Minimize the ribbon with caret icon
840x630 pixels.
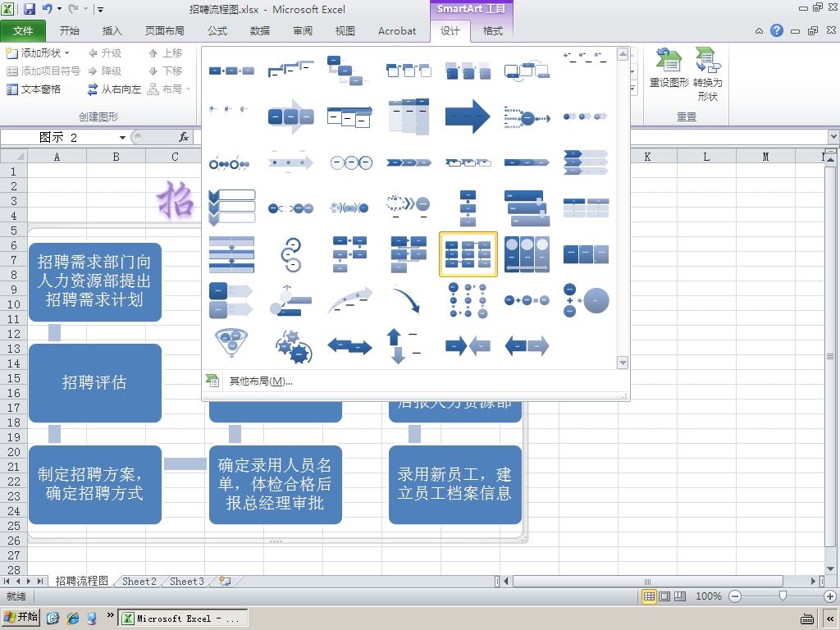[x=759, y=31]
